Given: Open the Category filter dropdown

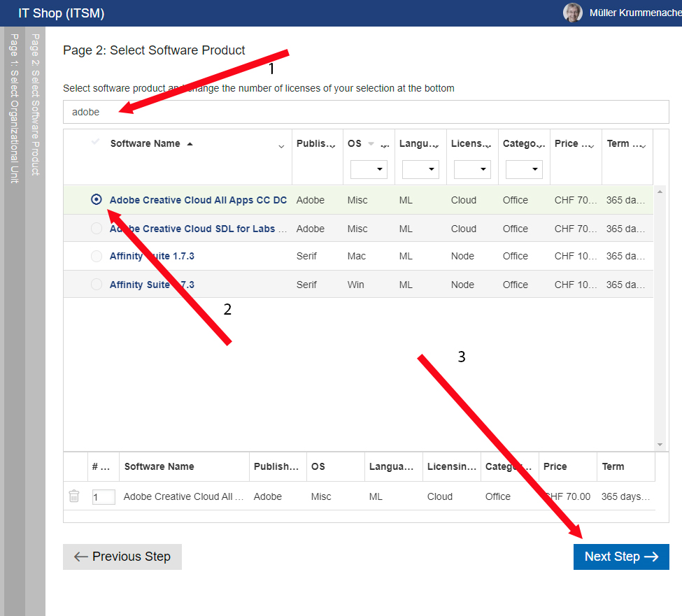Looking at the screenshot, I should coord(524,169).
